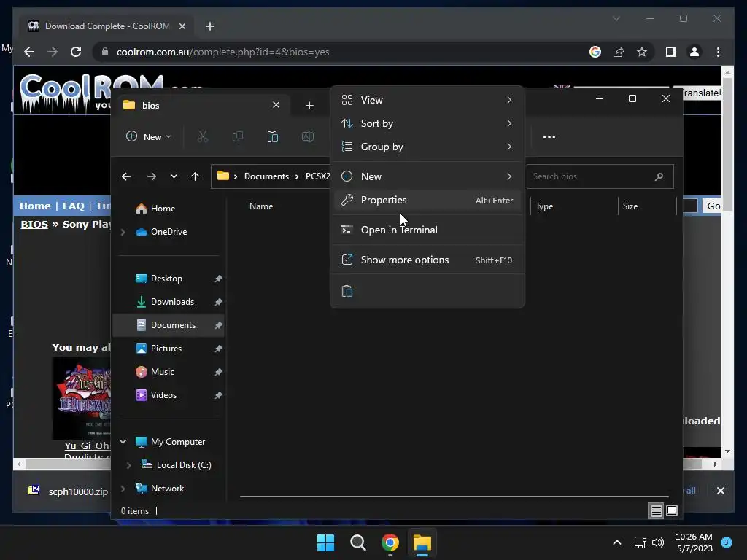
Task: Sort files by the Name column header
Action: tap(261, 206)
